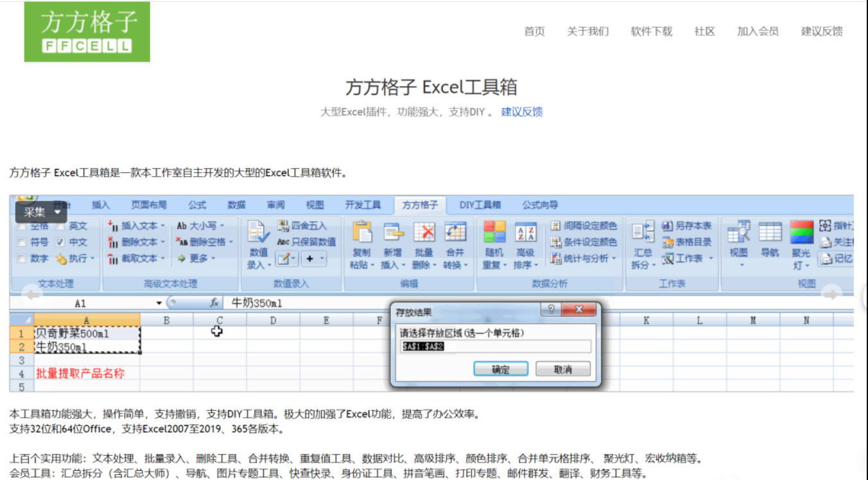Switch to the 开发工具 ribbon tab
868x480 pixels.
[363, 205]
